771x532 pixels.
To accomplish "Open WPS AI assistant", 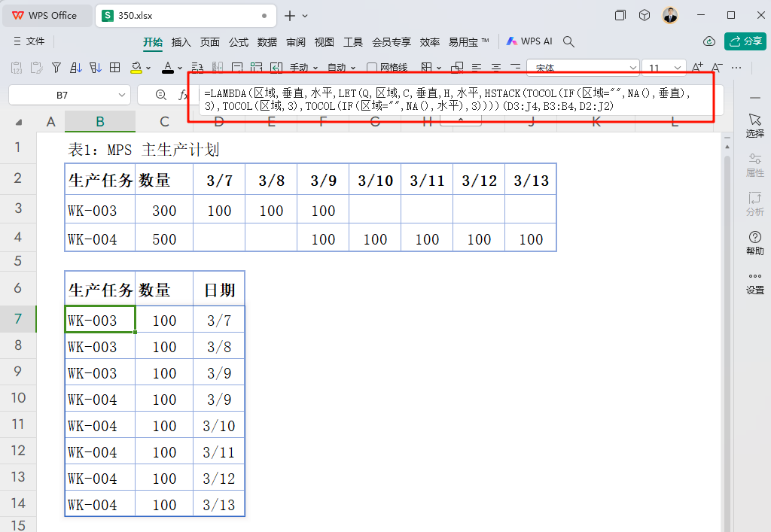I will pos(529,41).
